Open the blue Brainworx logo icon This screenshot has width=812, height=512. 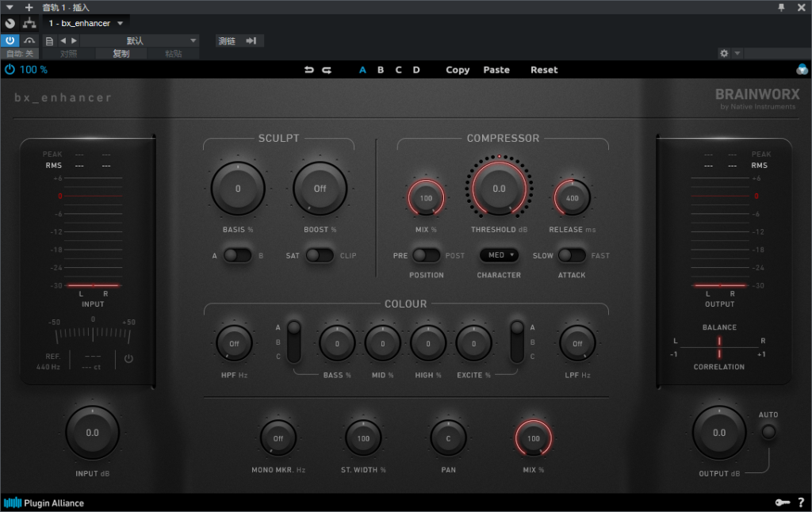(x=802, y=70)
